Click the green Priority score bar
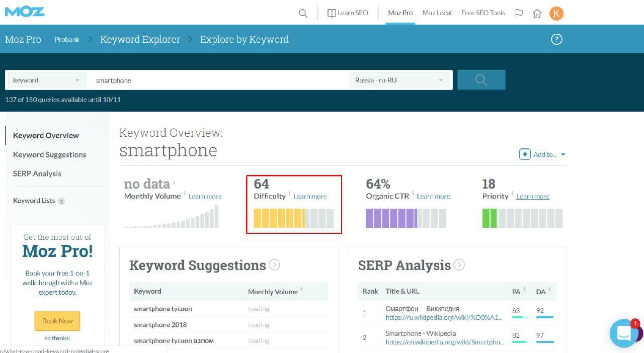The image size is (644, 353). pos(522,218)
